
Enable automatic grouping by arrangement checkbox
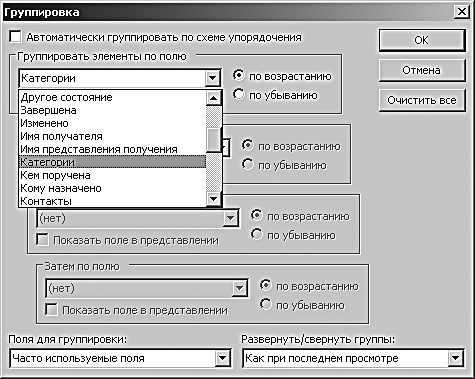click(x=16, y=37)
